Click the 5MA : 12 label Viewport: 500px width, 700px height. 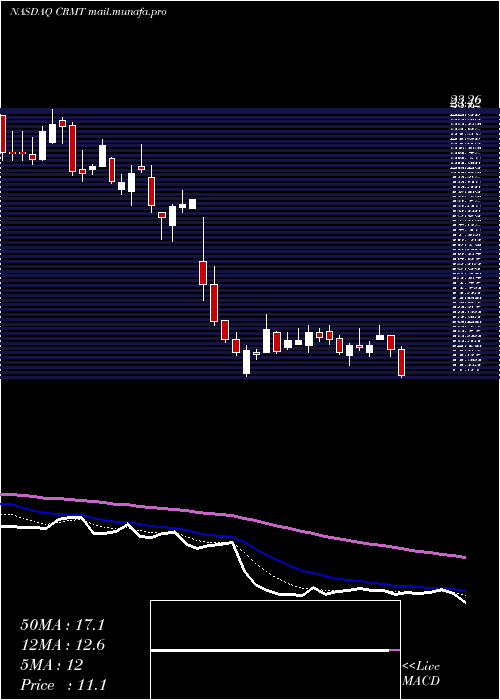click(52, 665)
